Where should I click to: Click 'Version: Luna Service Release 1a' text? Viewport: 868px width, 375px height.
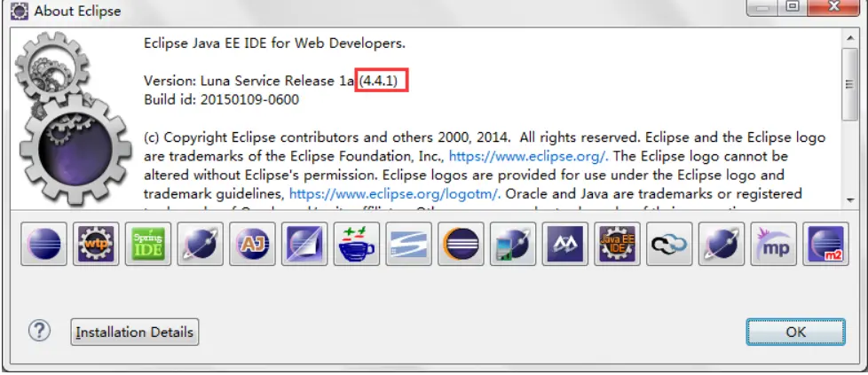click(249, 81)
